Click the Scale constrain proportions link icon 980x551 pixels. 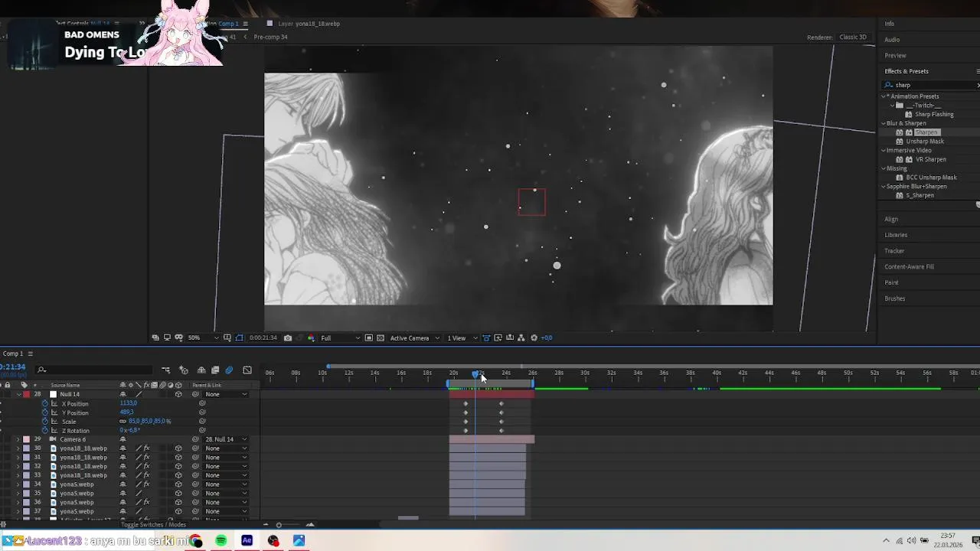pyautogui.click(x=123, y=422)
